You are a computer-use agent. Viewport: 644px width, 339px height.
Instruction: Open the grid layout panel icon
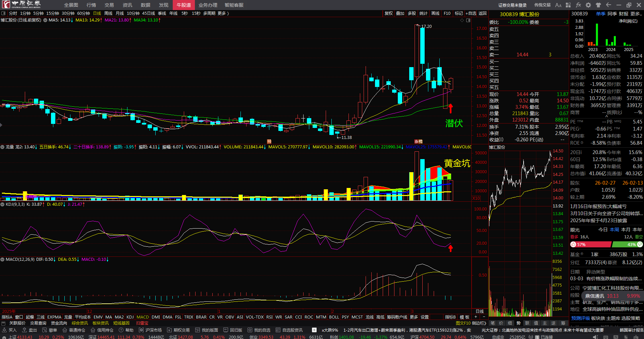[x=568, y=5]
